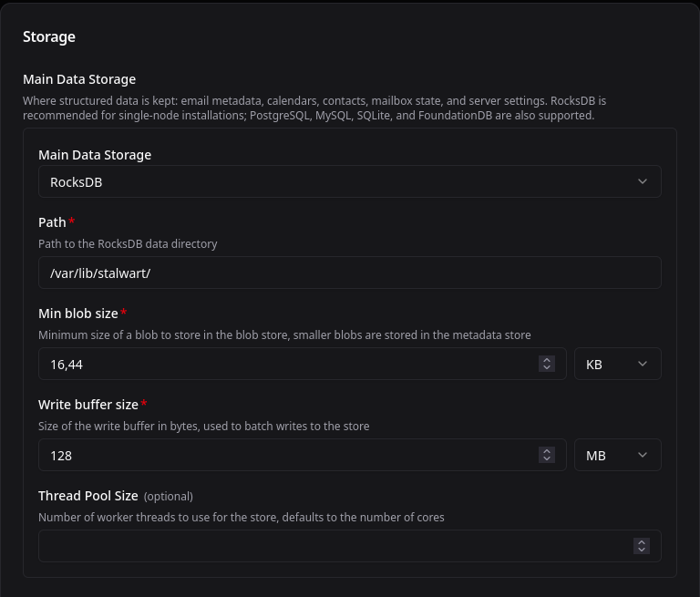700x597 pixels.
Task: Open the KB unit dropdown
Action: (x=617, y=364)
